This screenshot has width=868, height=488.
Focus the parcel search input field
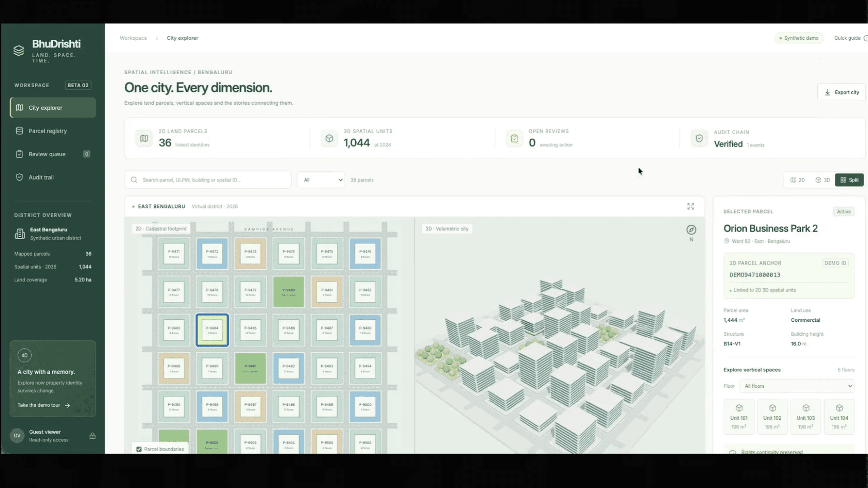pos(208,180)
